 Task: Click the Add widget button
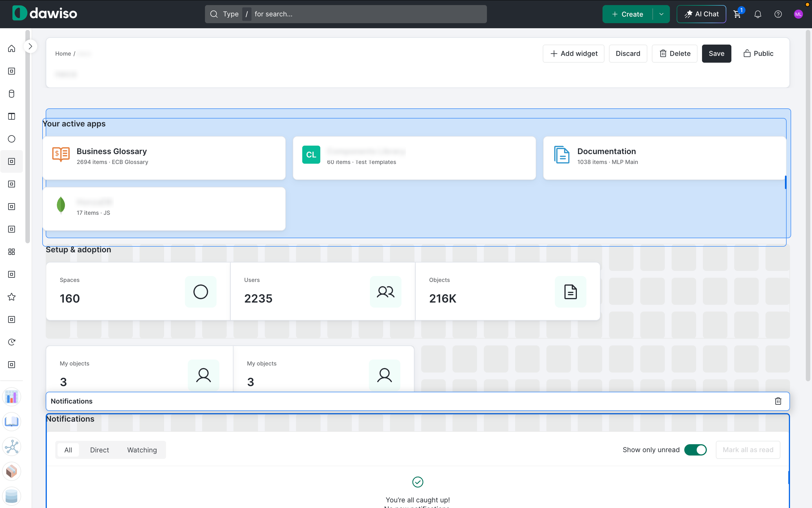[573, 53]
